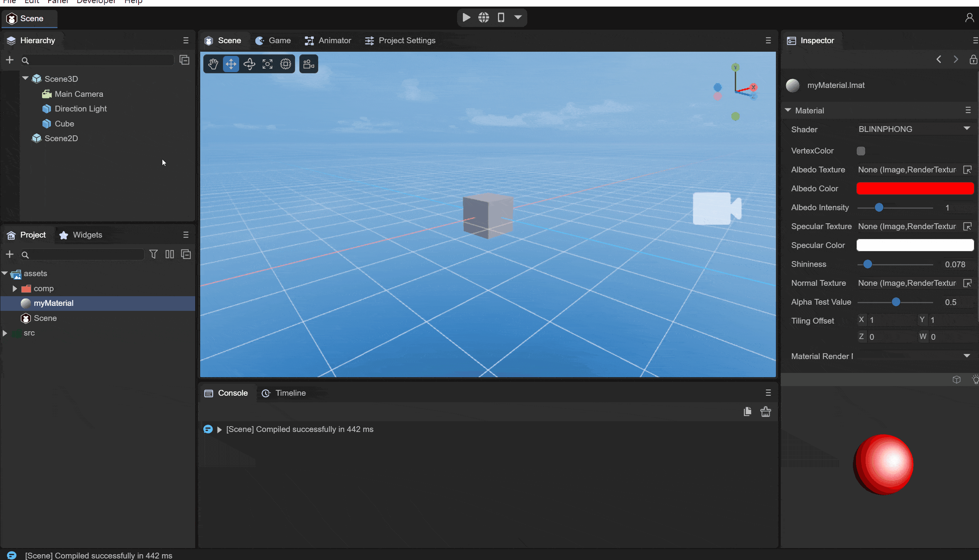The width and height of the screenshot is (979, 560).
Task: Expand the comp folder
Action: coord(15,288)
